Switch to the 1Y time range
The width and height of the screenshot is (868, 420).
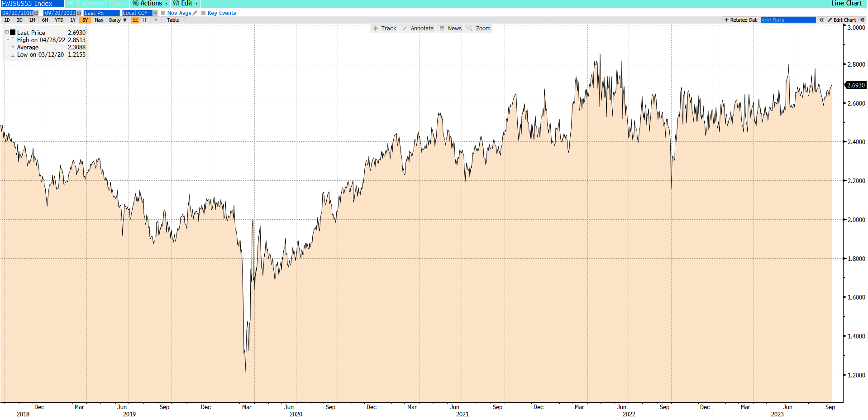point(72,20)
